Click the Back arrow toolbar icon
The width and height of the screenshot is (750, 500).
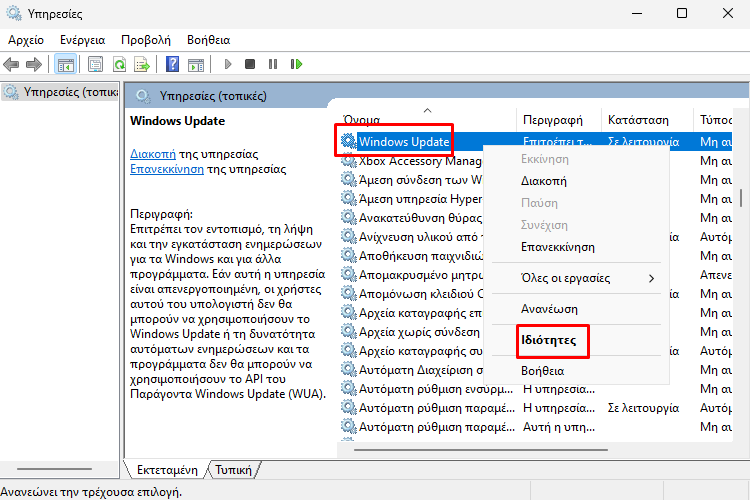[11, 64]
